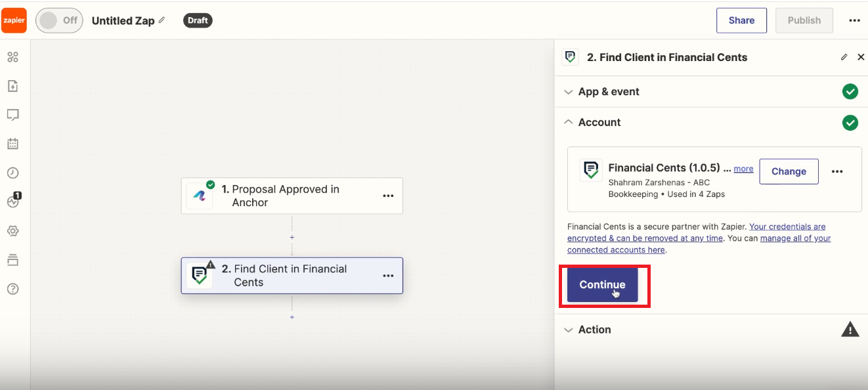
Task: Open the settings gear sidebar icon
Action: click(12, 231)
